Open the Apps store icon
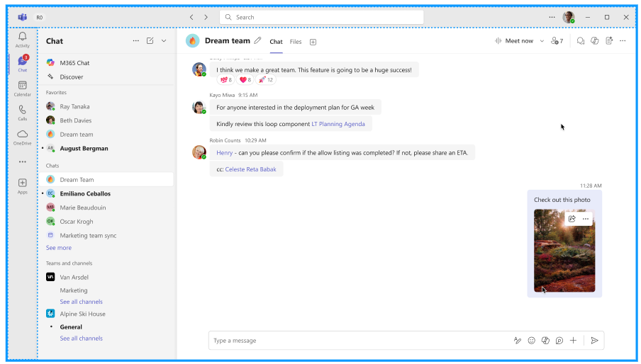Image resolution: width=641 pixels, height=364 pixels. 23,186
